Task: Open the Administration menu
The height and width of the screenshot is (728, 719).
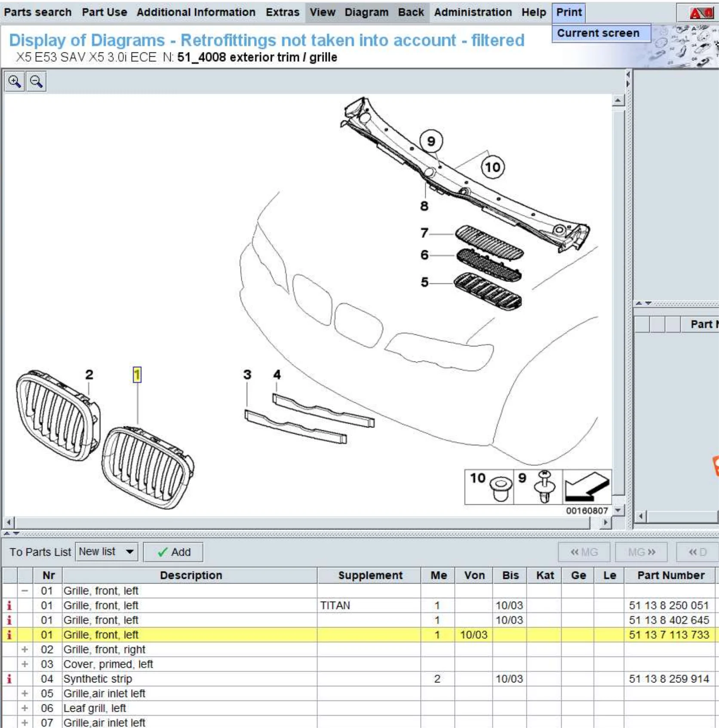Action: [x=473, y=12]
